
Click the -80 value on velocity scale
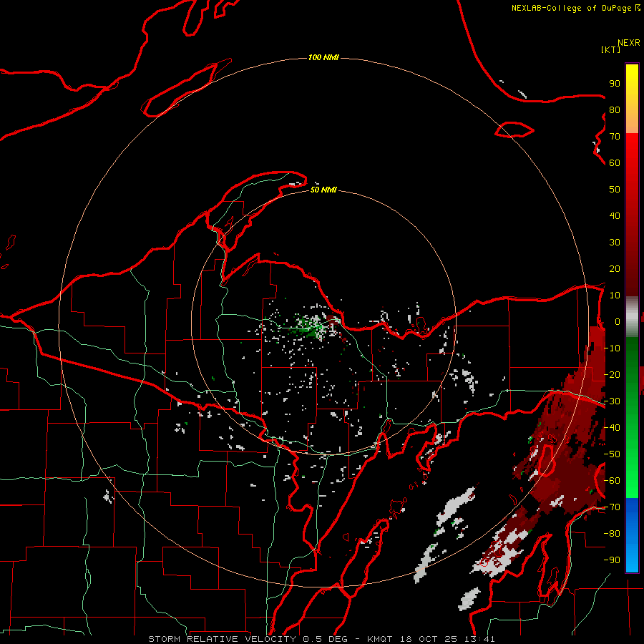pos(612,534)
